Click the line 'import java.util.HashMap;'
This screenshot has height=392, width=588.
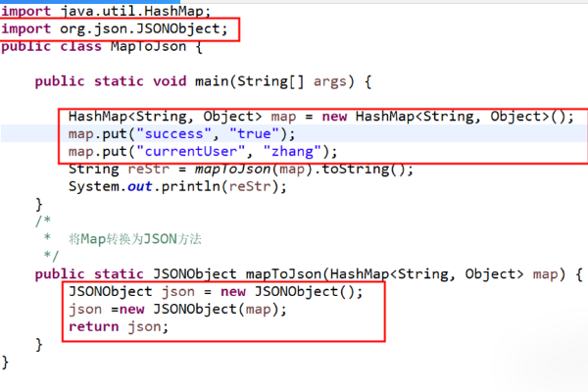(x=106, y=11)
